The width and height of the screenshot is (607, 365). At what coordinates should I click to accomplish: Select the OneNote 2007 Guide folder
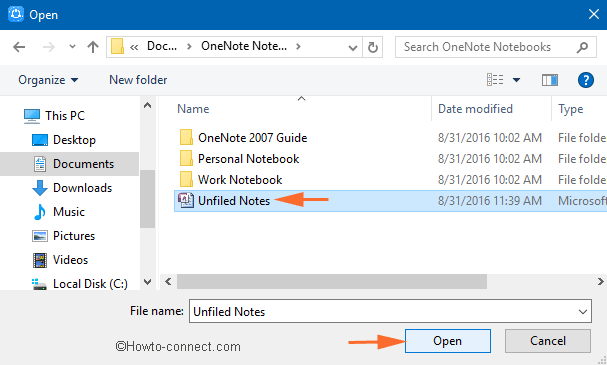pos(252,138)
